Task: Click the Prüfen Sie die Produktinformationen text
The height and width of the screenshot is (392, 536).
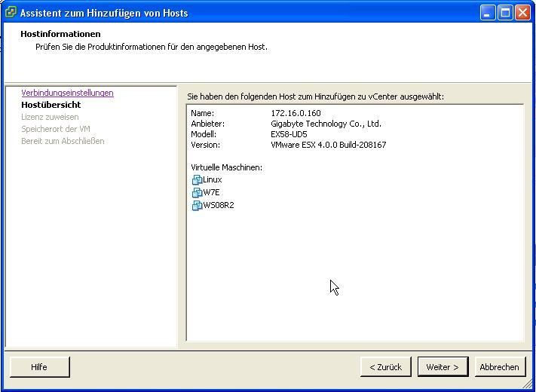Action: tap(152, 47)
